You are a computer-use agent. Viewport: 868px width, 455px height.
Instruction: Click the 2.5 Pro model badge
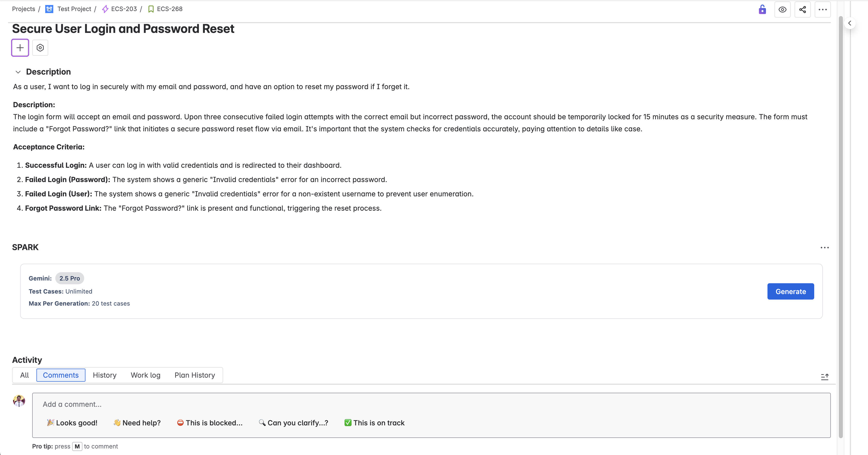[x=69, y=278]
